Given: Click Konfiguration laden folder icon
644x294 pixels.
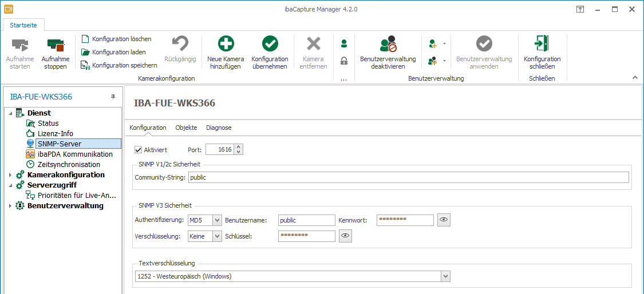Looking at the screenshot, I should [85, 52].
